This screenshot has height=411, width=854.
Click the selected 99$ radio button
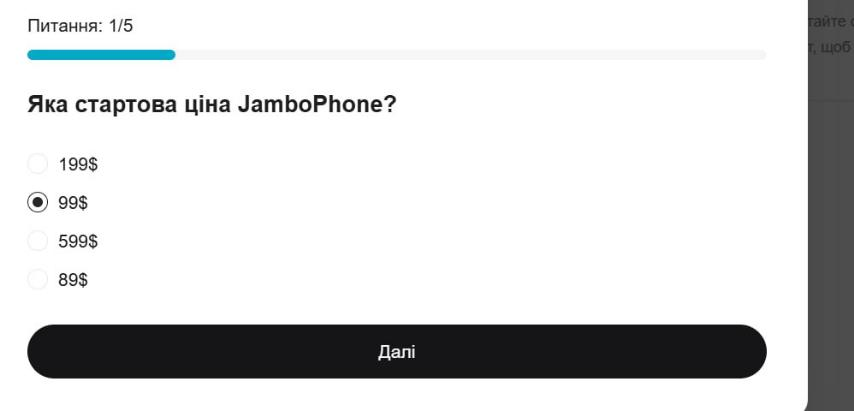[37, 202]
